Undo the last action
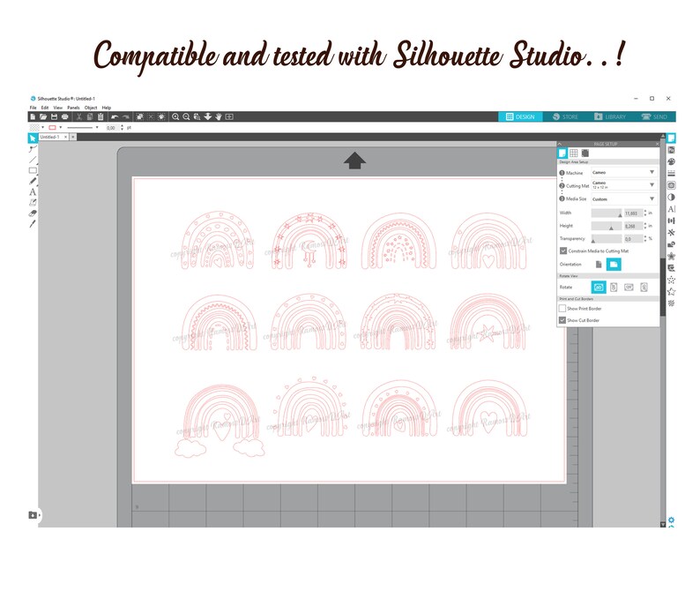 click(x=115, y=116)
